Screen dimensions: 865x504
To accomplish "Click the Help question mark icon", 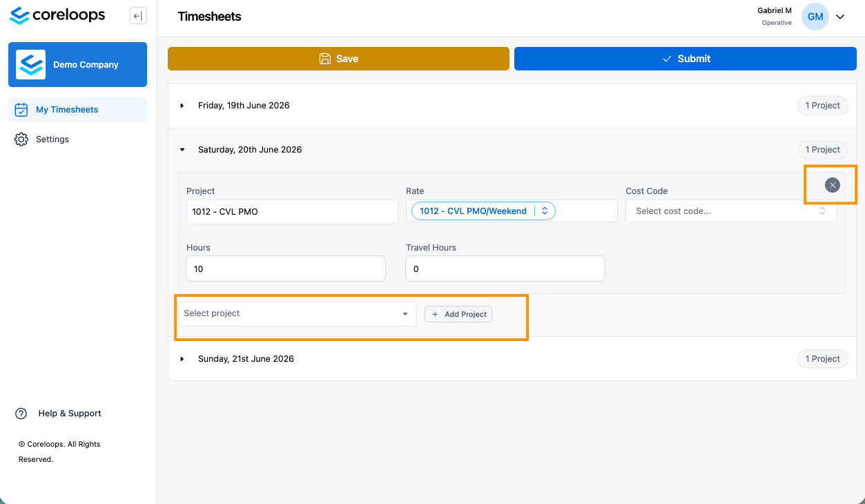I will tap(21, 413).
